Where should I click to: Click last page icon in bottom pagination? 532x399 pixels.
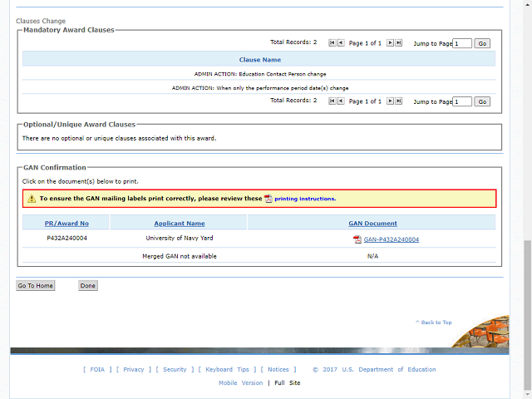(398, 101)
